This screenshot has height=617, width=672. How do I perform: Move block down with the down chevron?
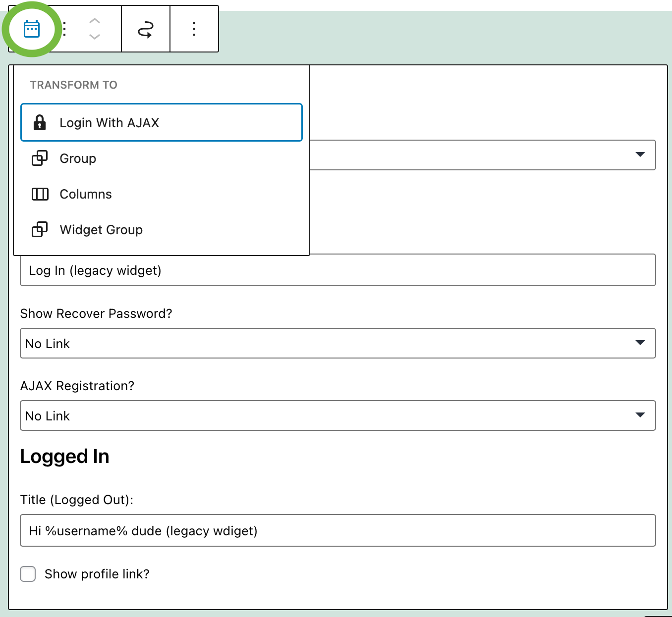click(x=95, y=37)
